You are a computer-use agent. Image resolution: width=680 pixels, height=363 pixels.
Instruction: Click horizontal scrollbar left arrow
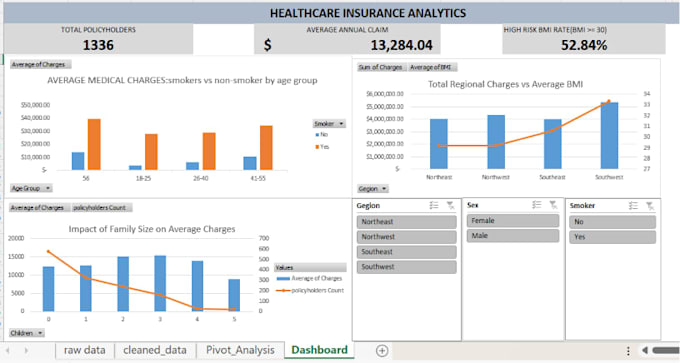(x=645, y=350)
